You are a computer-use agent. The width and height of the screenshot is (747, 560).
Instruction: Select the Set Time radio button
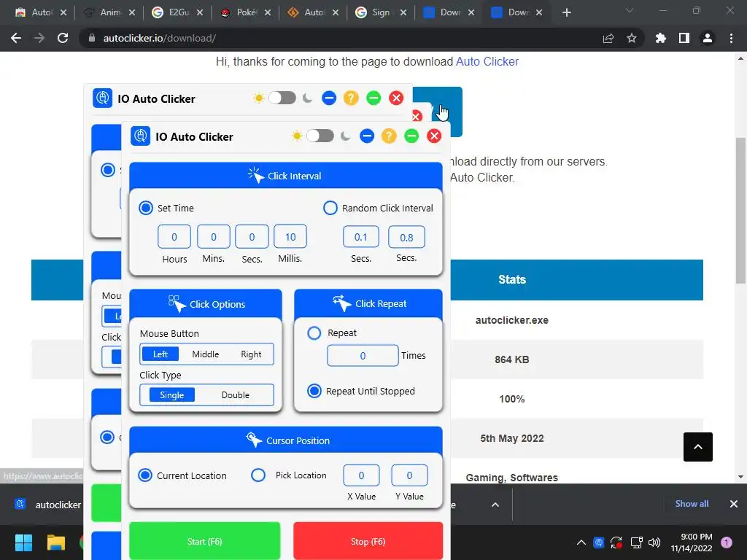coord(146,208)
